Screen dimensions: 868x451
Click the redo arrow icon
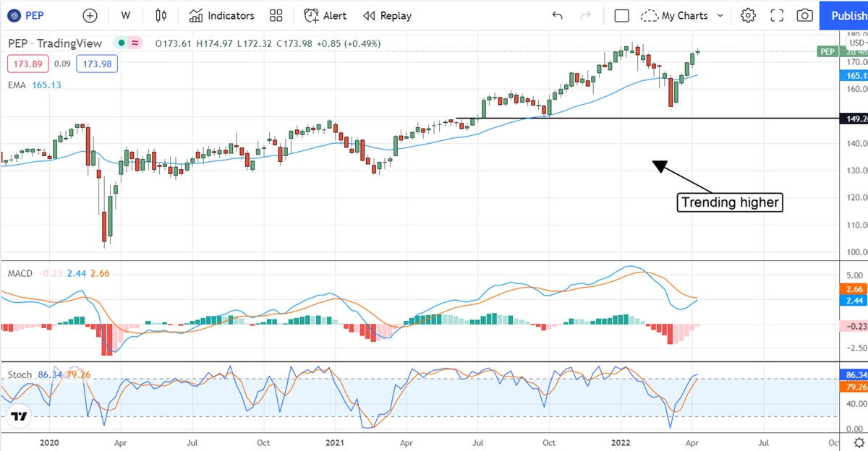coord(586,15)
